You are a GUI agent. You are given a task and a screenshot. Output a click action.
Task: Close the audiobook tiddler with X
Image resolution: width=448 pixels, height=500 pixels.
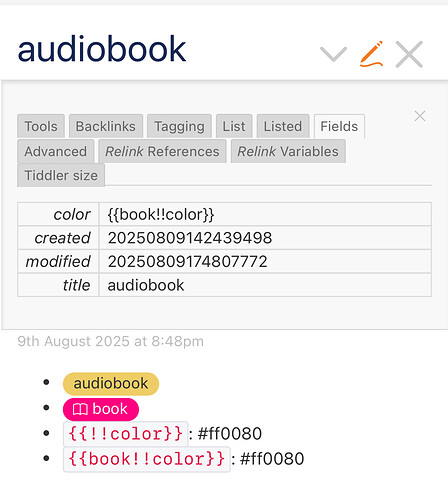coord(409,54)
